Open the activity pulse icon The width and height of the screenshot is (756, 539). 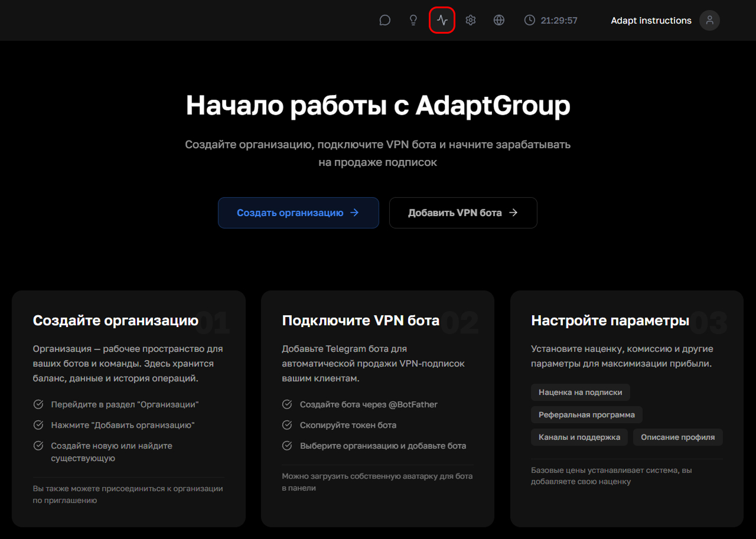442,21
